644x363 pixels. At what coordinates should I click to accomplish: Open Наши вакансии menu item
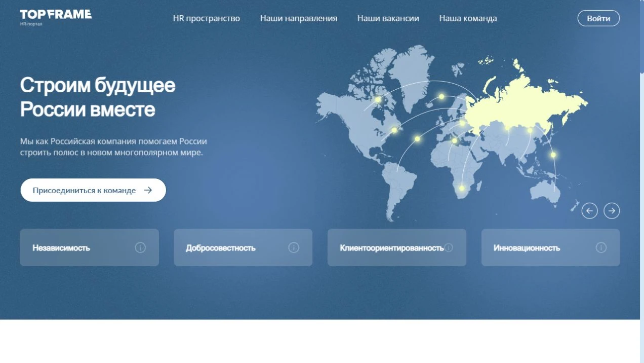coord(388,18)
